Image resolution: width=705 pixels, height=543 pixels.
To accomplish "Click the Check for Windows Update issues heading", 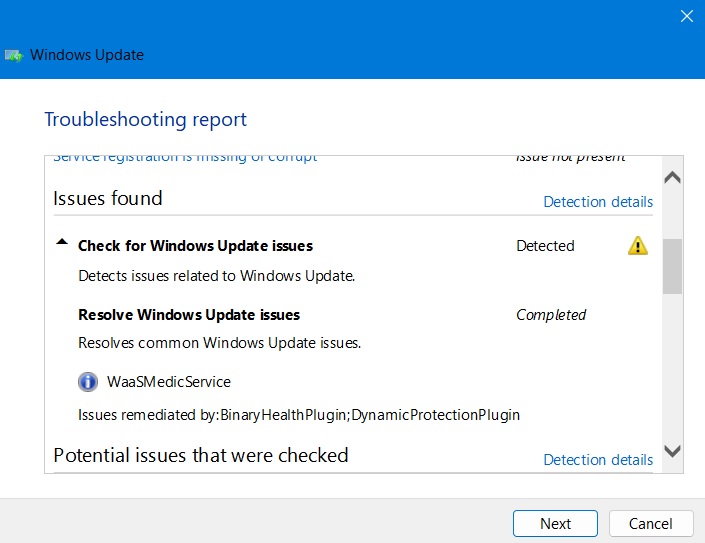I will 195,246.
